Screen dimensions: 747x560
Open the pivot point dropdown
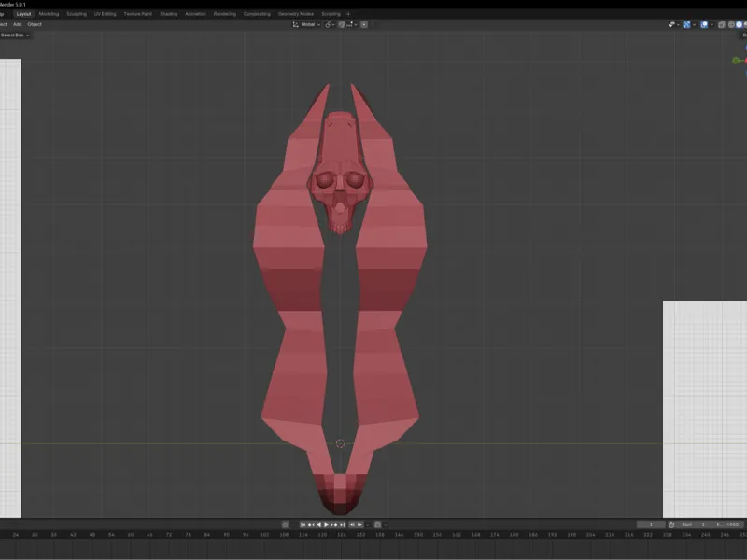[x=330, y=25]
